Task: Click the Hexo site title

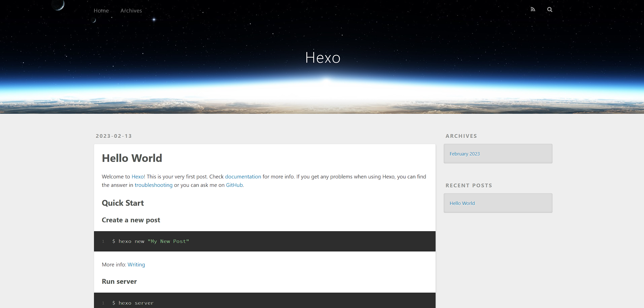Action: (x=323, y=58)
